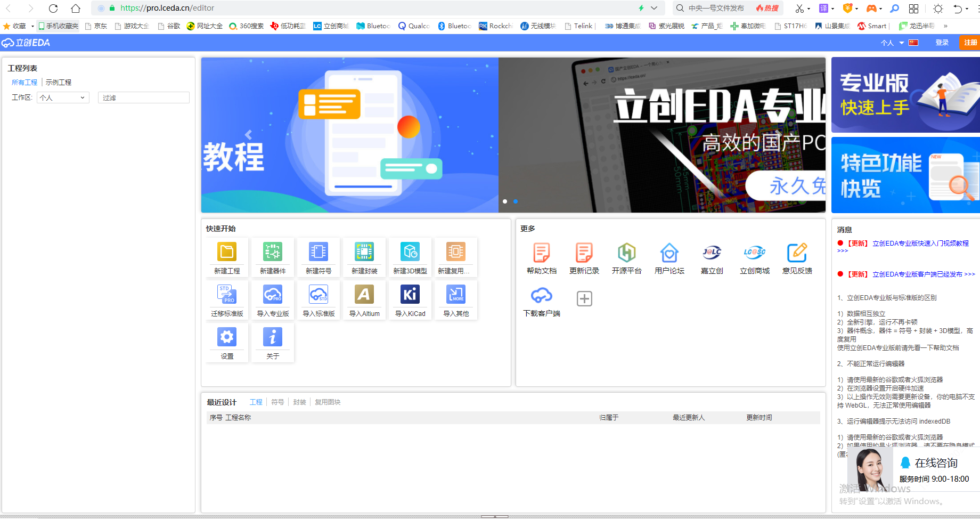Open the 立创商城 LCSC icon
The height and width of the screenshot is (519, 980).
click(x=755, y=253)
